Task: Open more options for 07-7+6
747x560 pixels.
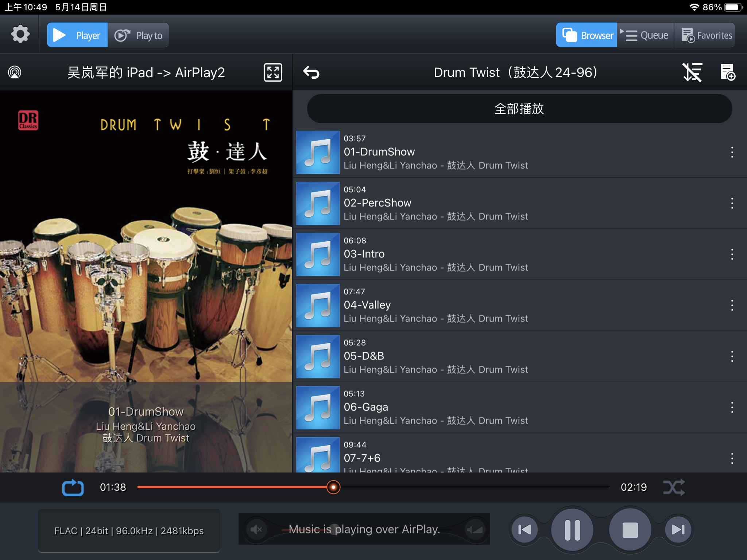Action: [732, 459]
